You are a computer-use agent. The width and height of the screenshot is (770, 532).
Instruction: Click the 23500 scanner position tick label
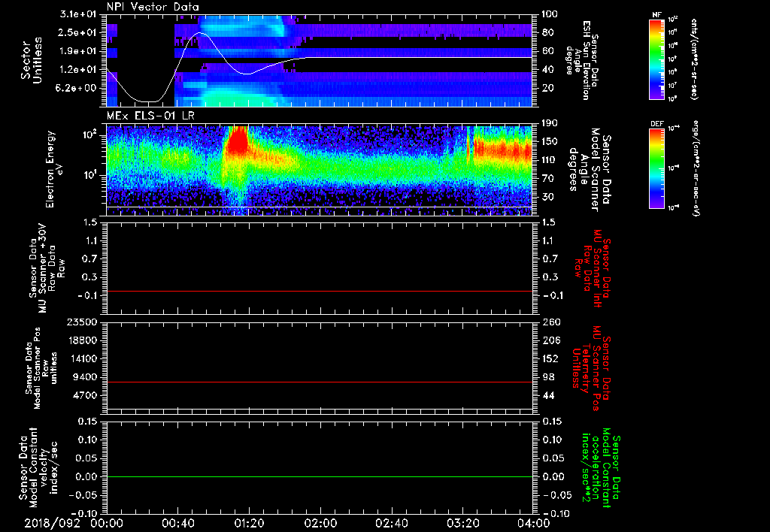(82, 322)
